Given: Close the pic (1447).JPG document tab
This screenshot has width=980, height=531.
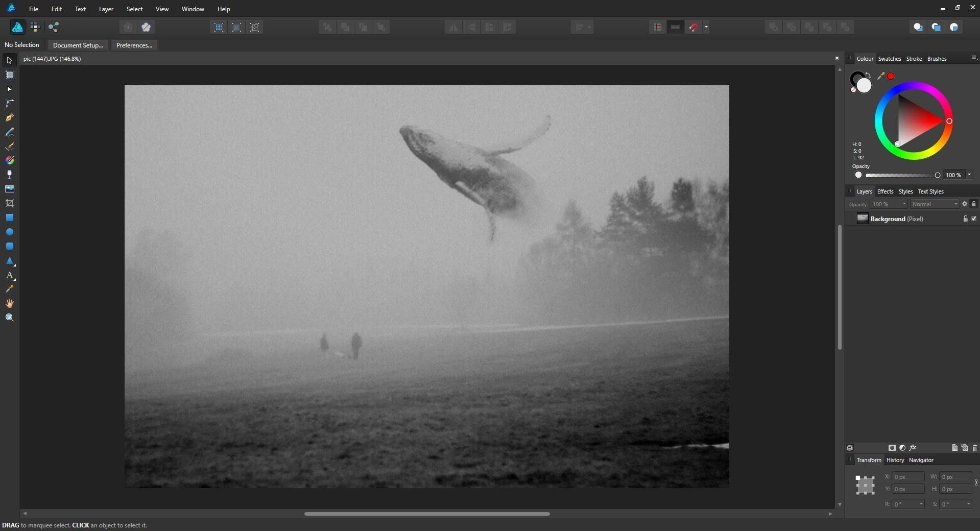Looking at the screenshot, I should (x=836, y=58).
